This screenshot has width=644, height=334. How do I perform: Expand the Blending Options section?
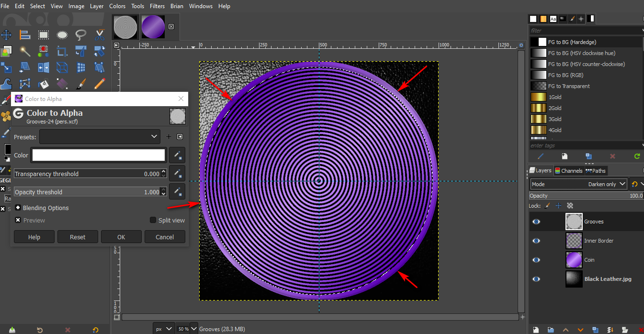[18, 208]
